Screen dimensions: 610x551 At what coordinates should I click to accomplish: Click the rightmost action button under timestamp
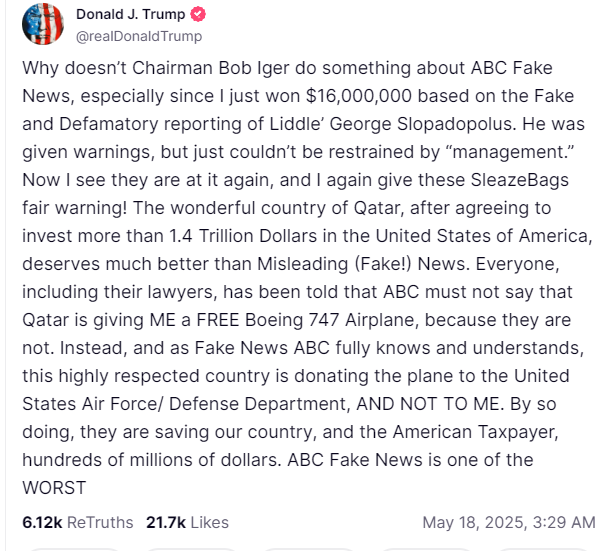click(543, 549)
